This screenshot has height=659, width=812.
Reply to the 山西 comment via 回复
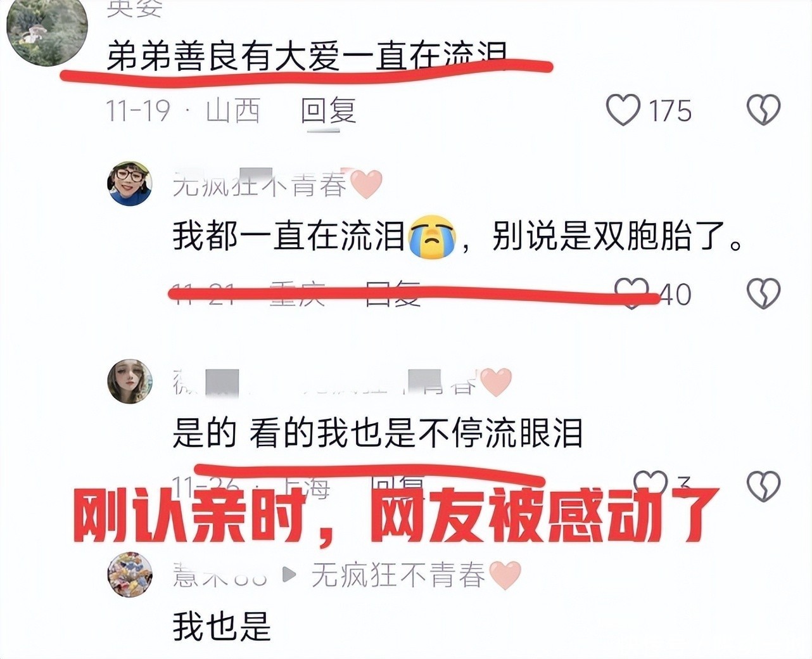pyautogui.click(x=328, y=111)
